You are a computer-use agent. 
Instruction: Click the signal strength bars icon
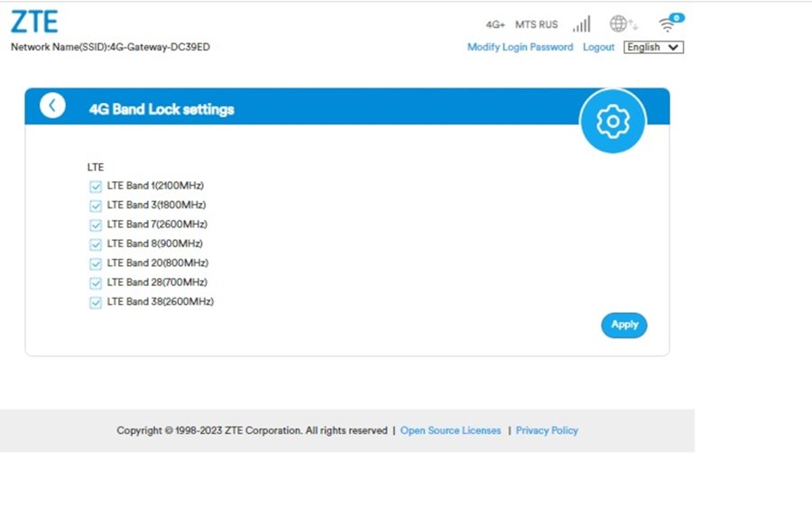(581, 24)
